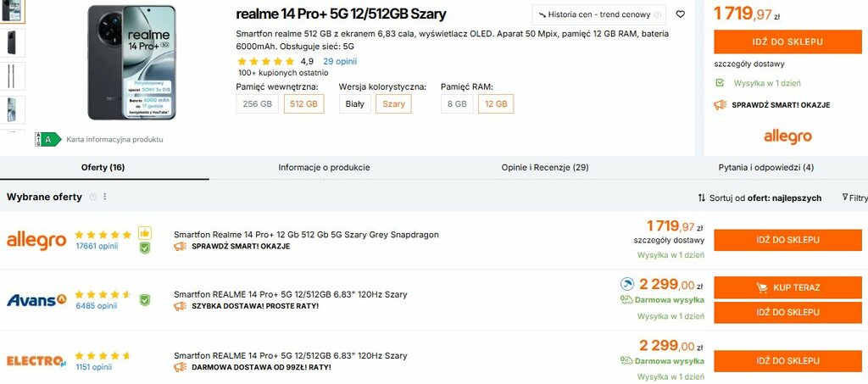This screenshot has height=384, width=868.
Task: Open the 29 opinii reviews link
Action: [339, 61]
